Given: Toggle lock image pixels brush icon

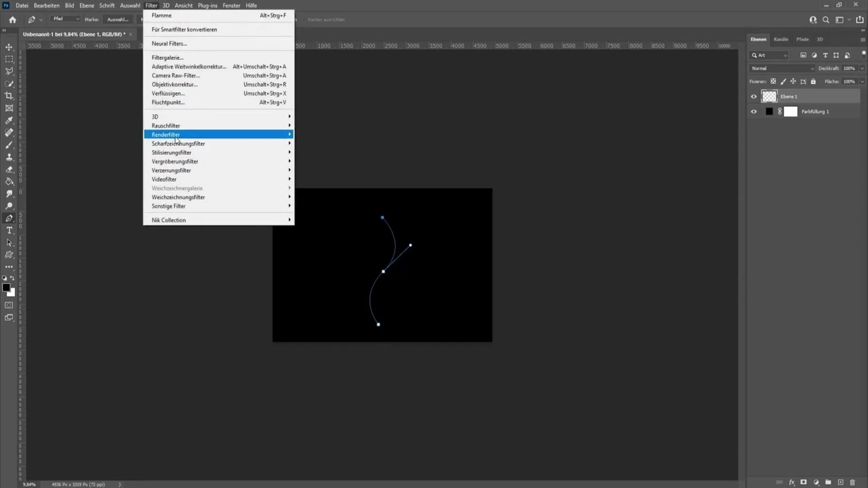Looking at the screenshot, I should [x=783, y=81].
